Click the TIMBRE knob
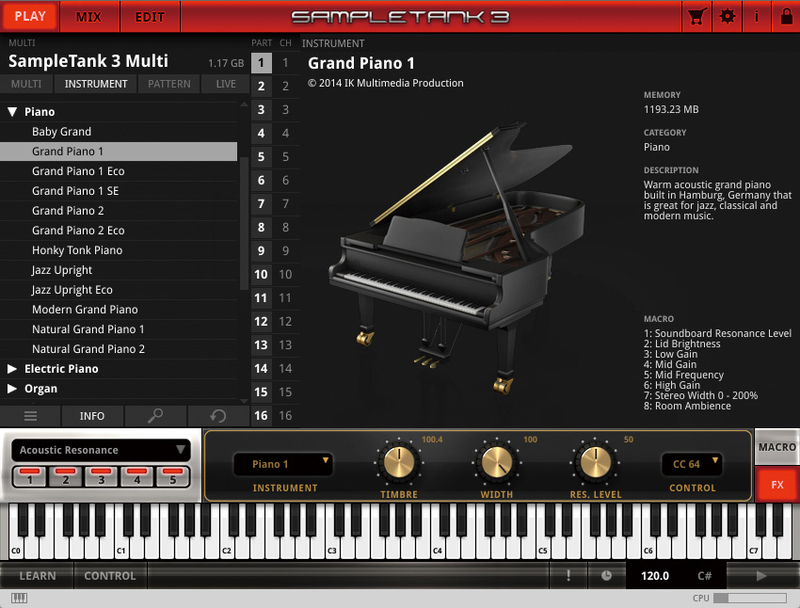The height and width of the screenshot is (608, 800). pyautogui.click(x=399, y=462)
